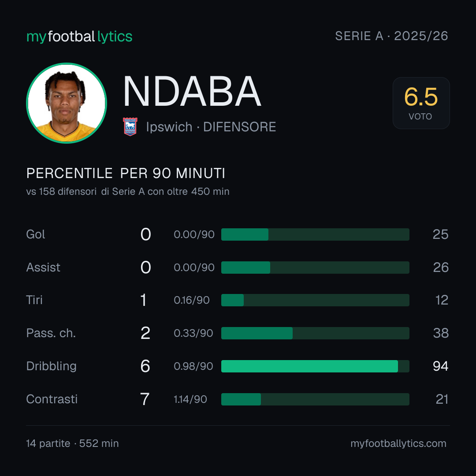
Task: Open the myfootballytics.com link
Action: [398, 443]
